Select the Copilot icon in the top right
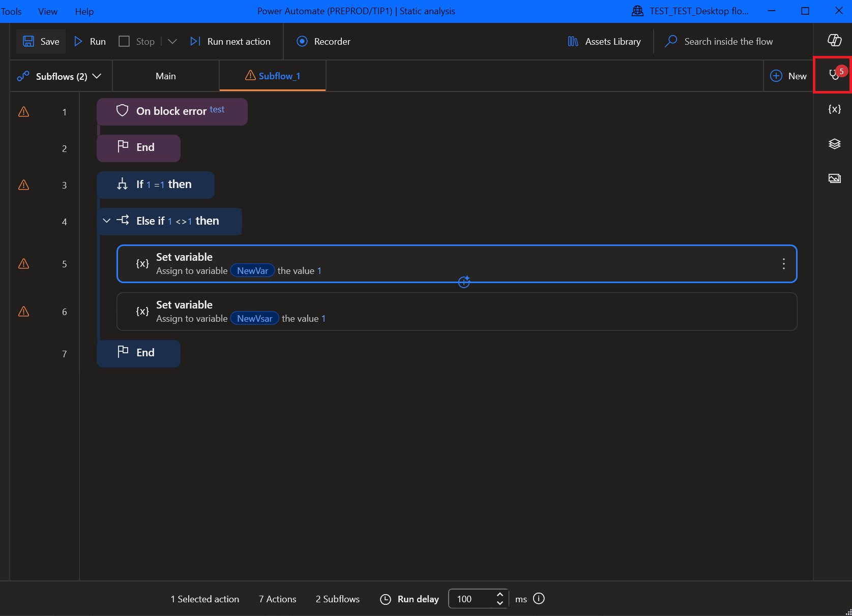Image resolution: width=852 pixels, height=616 pixels. tap(834, 41)
